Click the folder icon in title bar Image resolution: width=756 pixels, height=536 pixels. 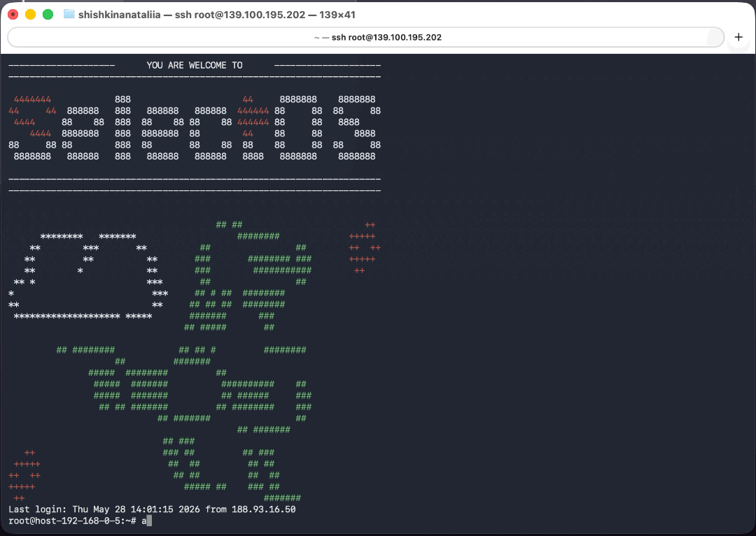click(69, 15)
